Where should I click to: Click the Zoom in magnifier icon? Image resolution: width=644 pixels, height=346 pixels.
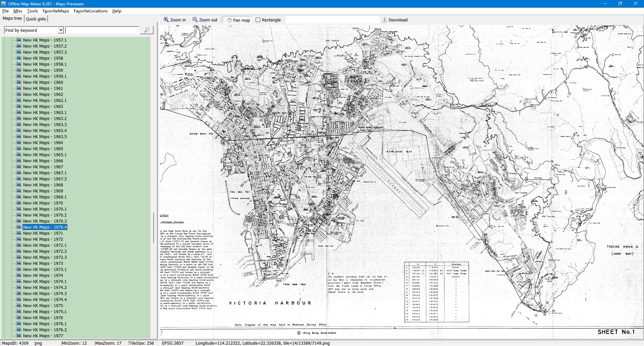coord(166,20)
